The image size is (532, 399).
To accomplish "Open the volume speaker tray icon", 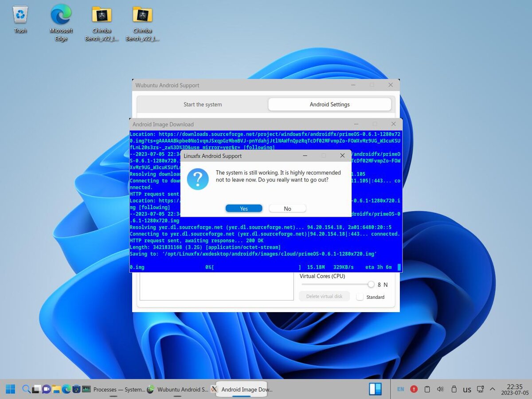I will click(441, 389).
